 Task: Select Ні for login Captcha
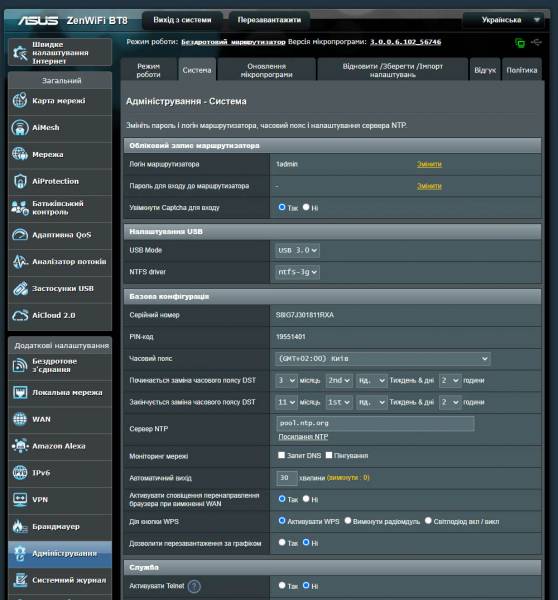click(306, 207)
